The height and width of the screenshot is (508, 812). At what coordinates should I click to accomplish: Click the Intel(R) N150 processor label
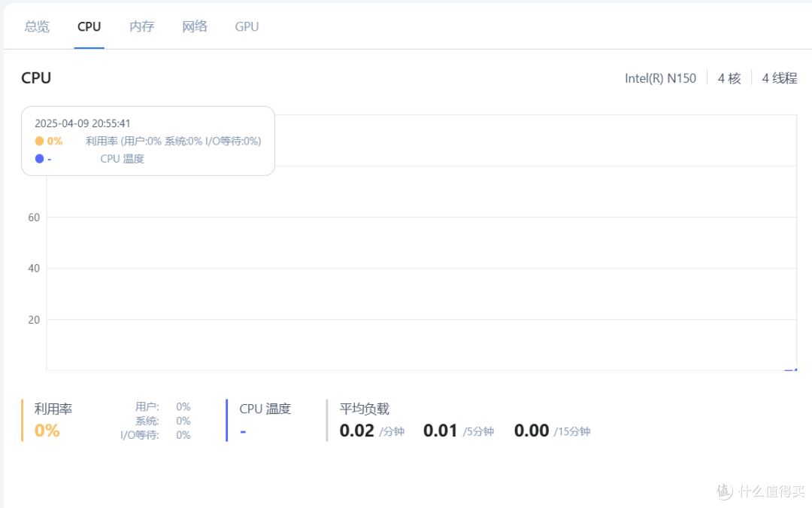tap(660, 78)
